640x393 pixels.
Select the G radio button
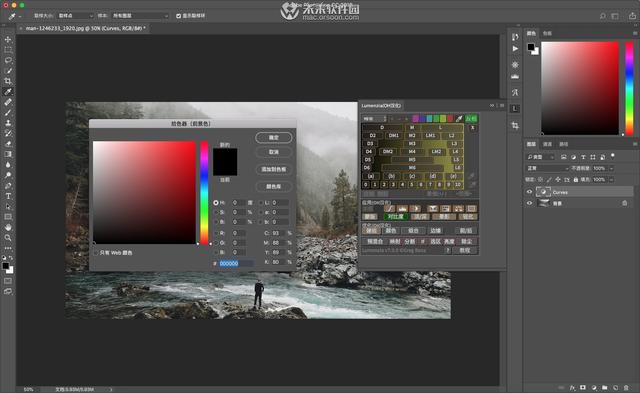[x=216, y=243]
